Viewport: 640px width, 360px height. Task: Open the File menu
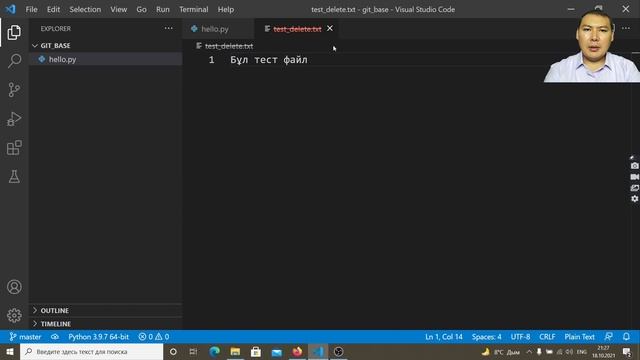click(31, 9)
